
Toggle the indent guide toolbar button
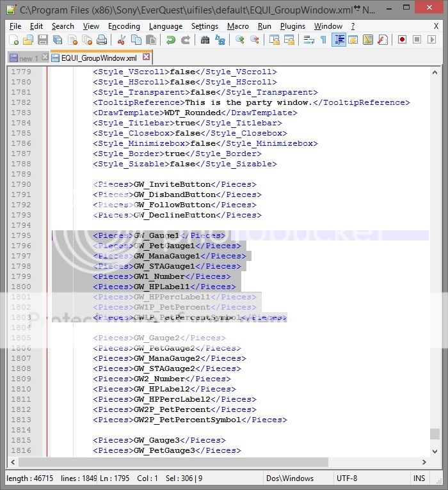[339, 40]
